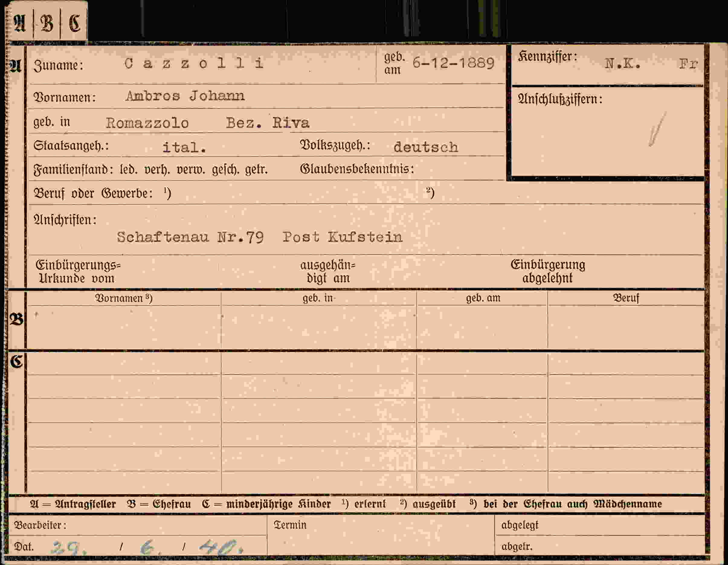The width and height of the screenshot is (728, 565).
Task: Click the 'Beruf oder Gewerbe:' label
Action: point(93,193)
